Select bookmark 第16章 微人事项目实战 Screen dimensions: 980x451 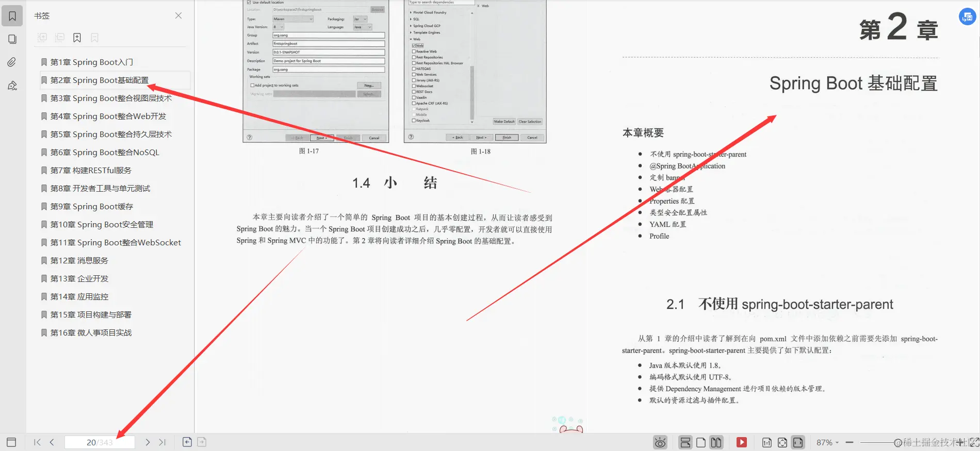click(x=91, y=332)
